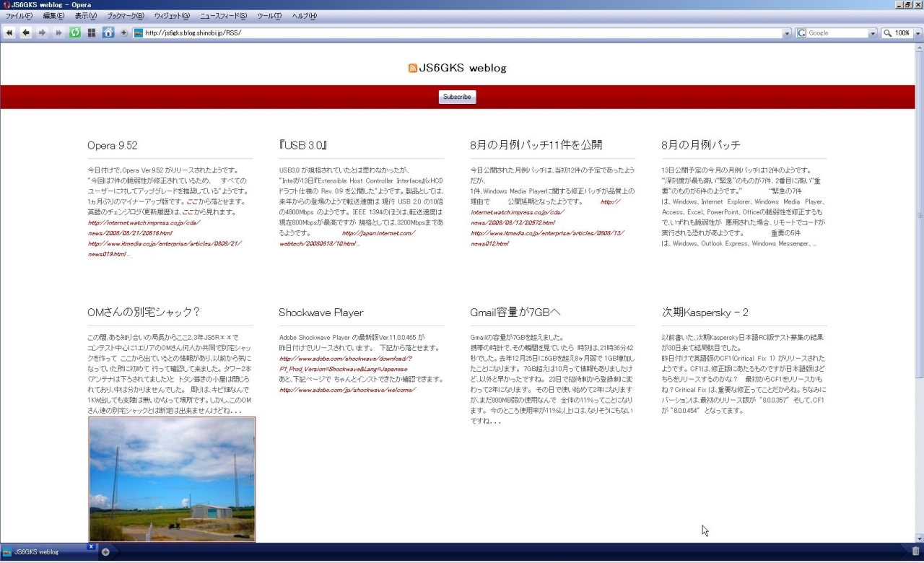Click the Opera logo in the title bar
The width and height of the screenshot is (924, 563).
point(6,4)
